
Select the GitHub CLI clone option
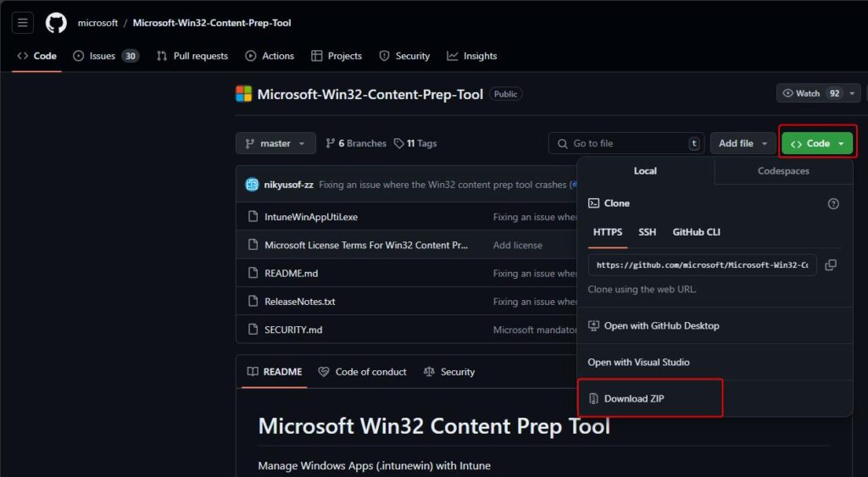point(697,232)
